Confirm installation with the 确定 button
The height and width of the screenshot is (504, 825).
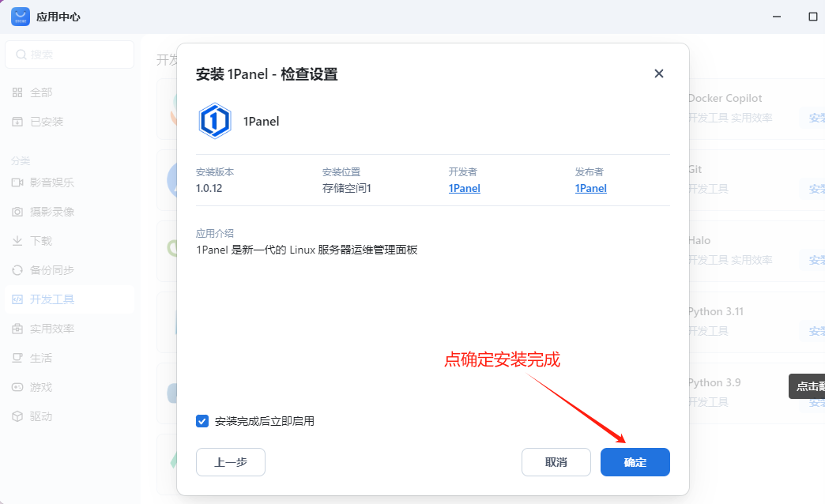(x=635, y=462)
